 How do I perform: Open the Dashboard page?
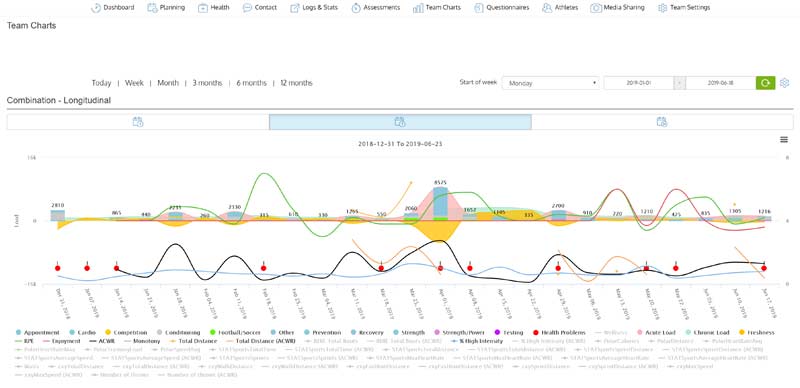pyautogui.click(x=113, y=8)
